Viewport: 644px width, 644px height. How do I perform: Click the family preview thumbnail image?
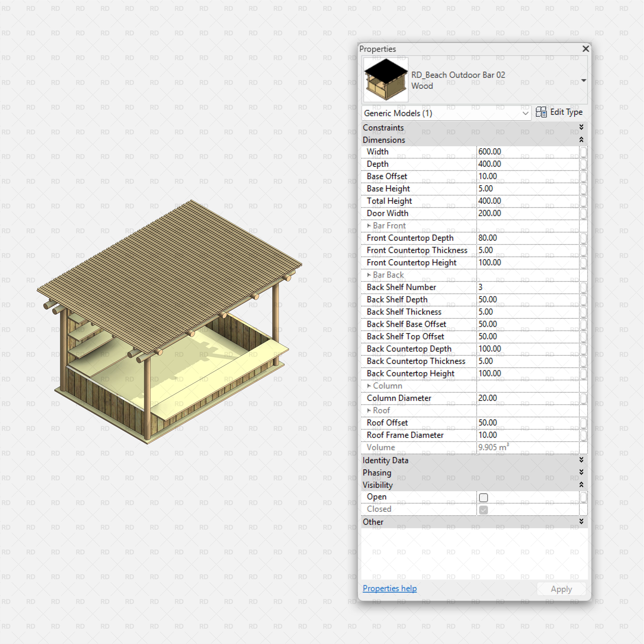pyautogui.click(x=385, y=80)
